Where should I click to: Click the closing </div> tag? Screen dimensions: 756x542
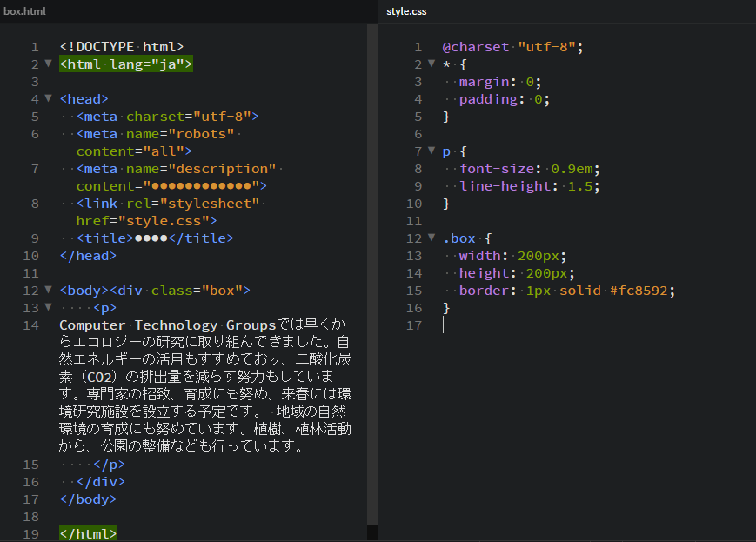(101, 482)
